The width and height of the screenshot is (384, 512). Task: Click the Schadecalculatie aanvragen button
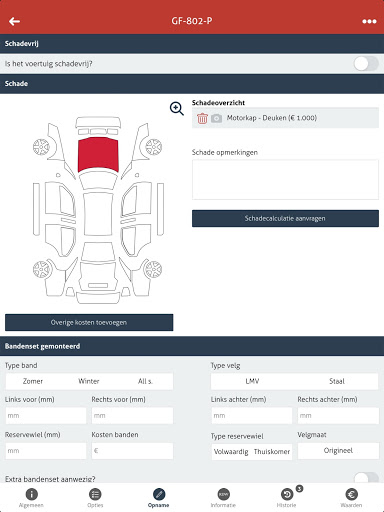point(285,218)
